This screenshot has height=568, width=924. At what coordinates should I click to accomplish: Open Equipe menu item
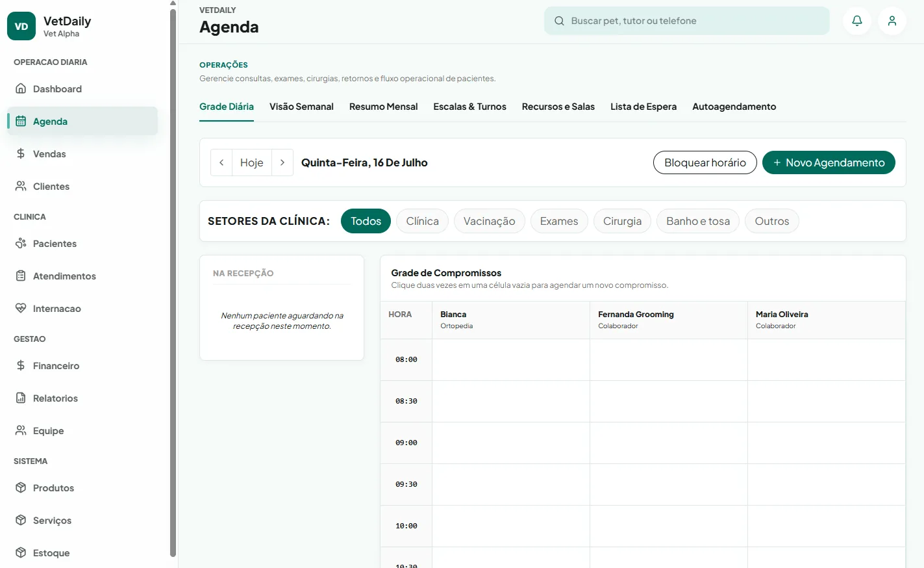point(82,430)
